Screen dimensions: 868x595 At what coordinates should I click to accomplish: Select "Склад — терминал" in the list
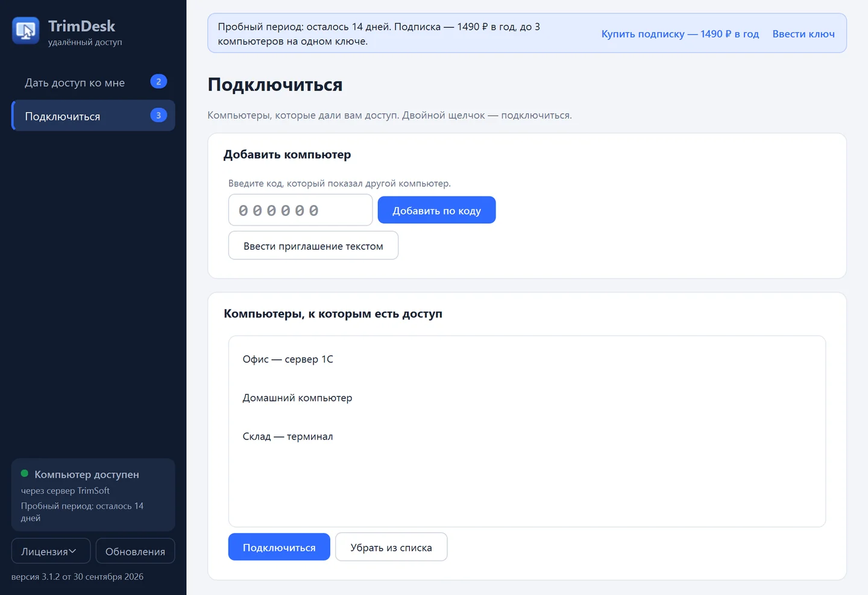pos(527,436)
